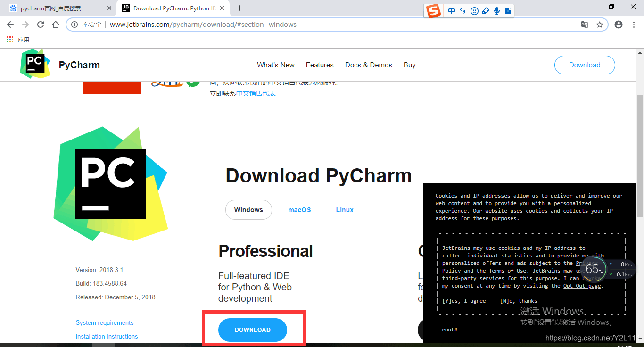Click the Professional edition heading
The height and width of the screenshot is (347, 644).
(265, 251)
